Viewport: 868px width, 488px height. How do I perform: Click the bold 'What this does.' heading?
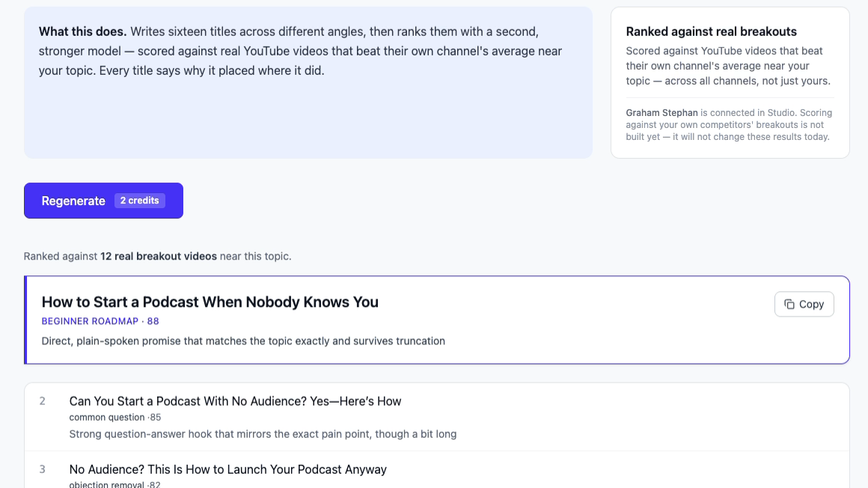click(x=82, y=31)
